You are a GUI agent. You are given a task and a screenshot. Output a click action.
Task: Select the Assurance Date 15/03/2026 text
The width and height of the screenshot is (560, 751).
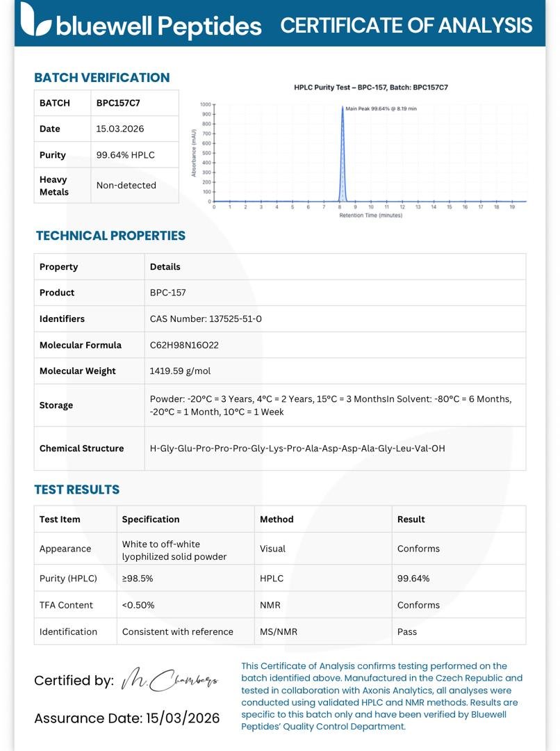[127, 718]
